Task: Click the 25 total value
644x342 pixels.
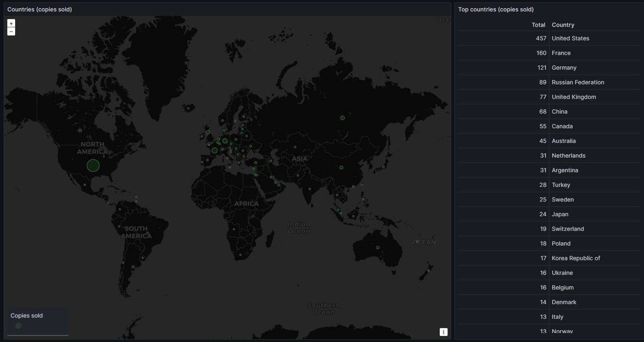Action: pos(543,199)
